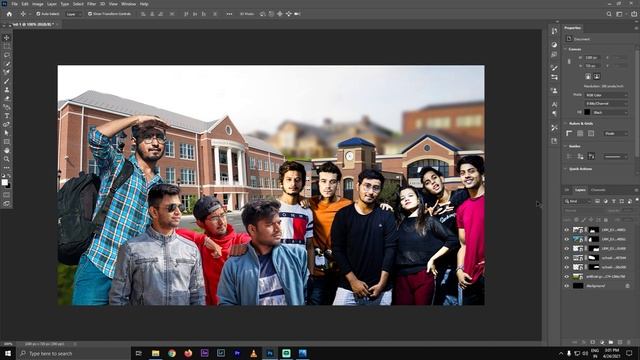Toggle visibility of second layer from top
The width and height of the screenshot is (640, 360).
point(566,239)
